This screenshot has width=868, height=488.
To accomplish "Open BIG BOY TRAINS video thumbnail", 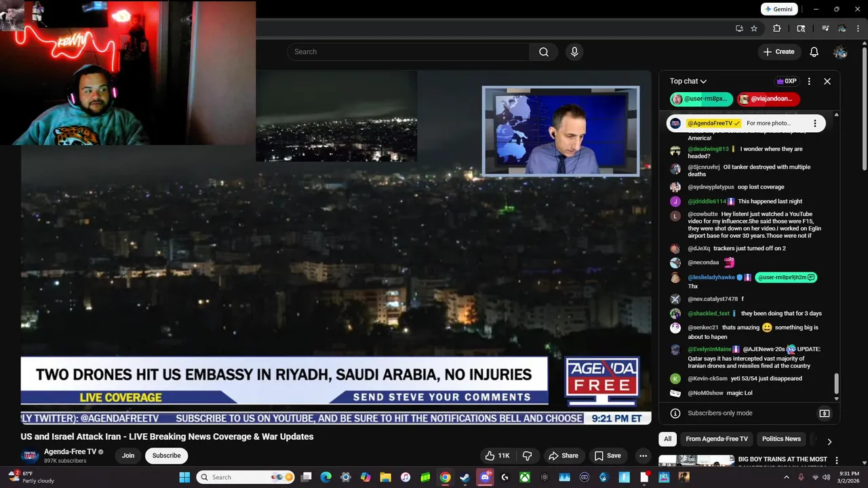I will [696, 461].
